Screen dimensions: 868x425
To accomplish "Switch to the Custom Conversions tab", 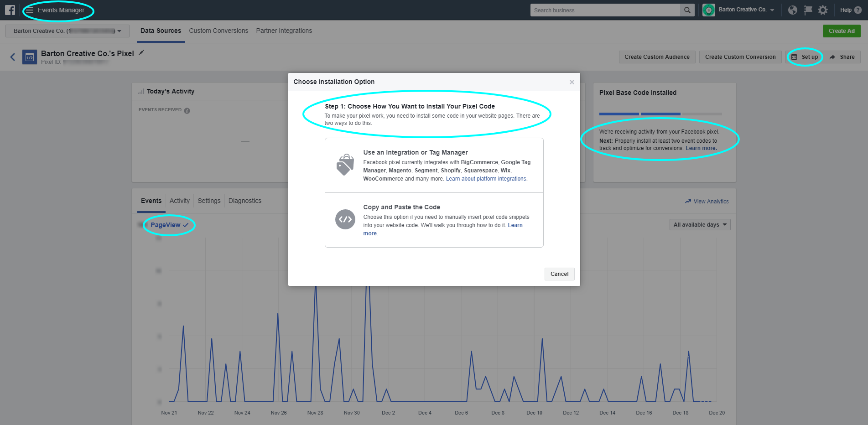I will 218,31.
